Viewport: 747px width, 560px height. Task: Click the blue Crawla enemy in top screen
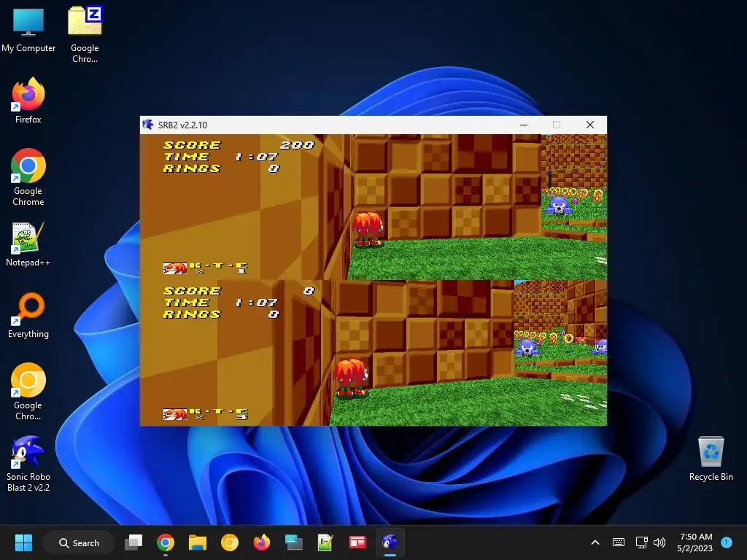[x=559, y=205]
